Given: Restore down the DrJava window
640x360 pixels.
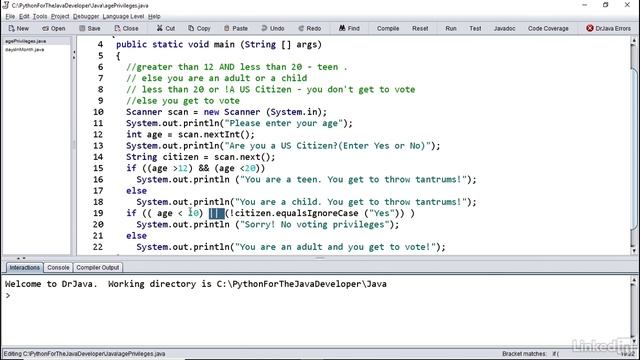Looking at the screenshot, I should tap(606, 5).
